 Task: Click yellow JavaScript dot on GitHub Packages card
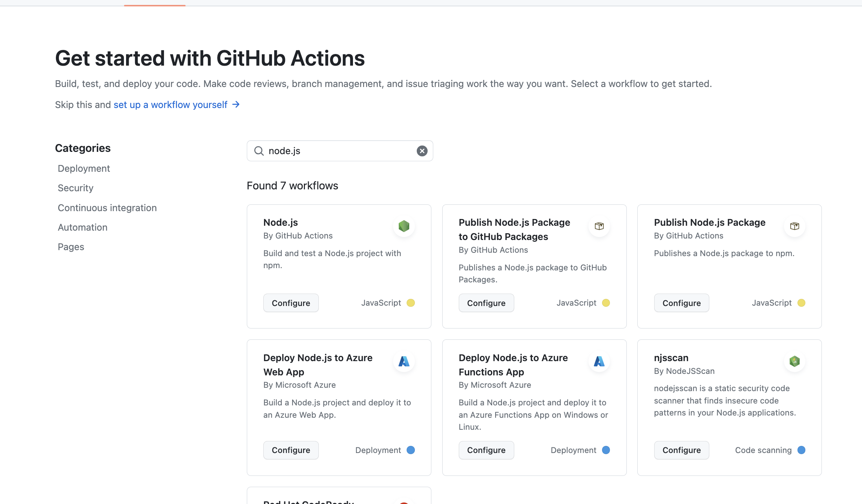tap(606, 303)
